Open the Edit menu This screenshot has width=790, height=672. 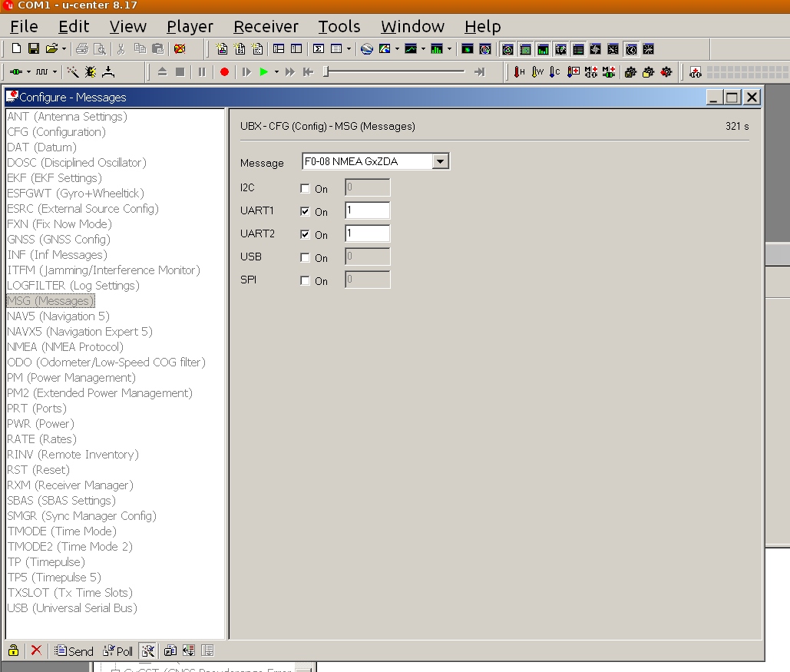click(74, 26)
